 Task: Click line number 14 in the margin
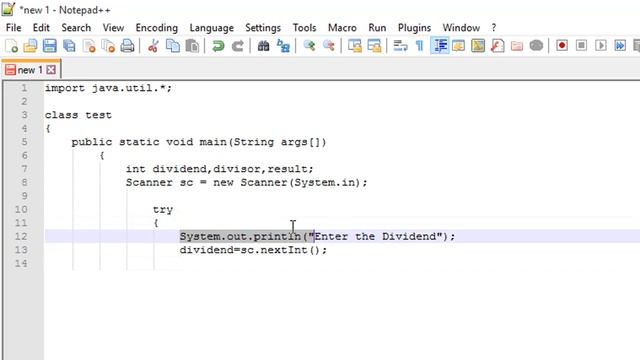(x=21, y=263)
